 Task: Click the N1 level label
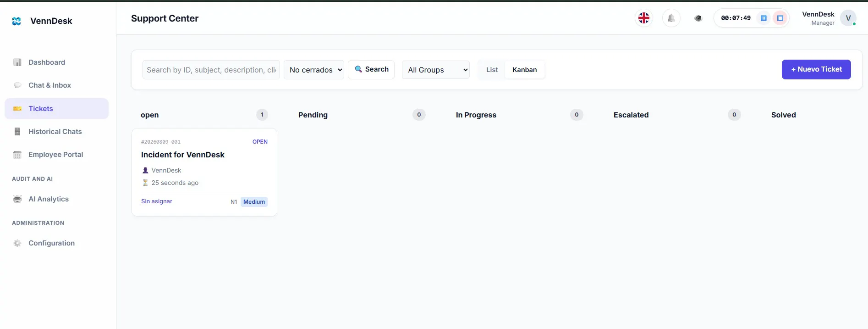pos(234,202)
